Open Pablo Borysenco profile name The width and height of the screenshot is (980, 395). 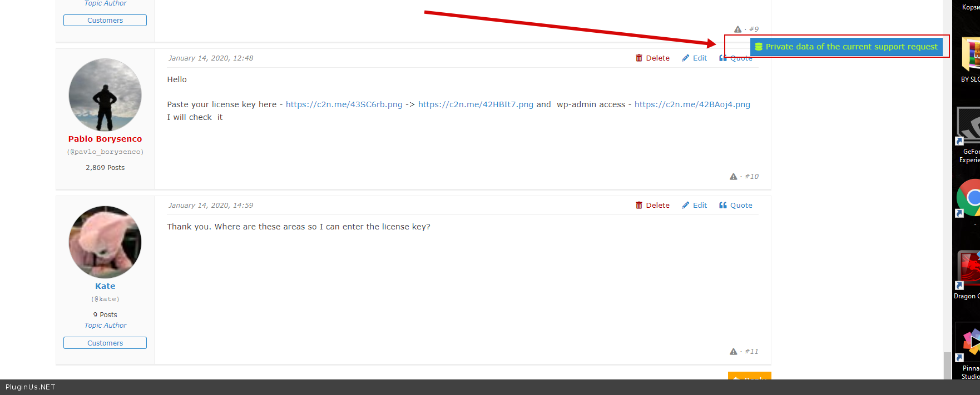pyautogui.click(x=105, y=139)
